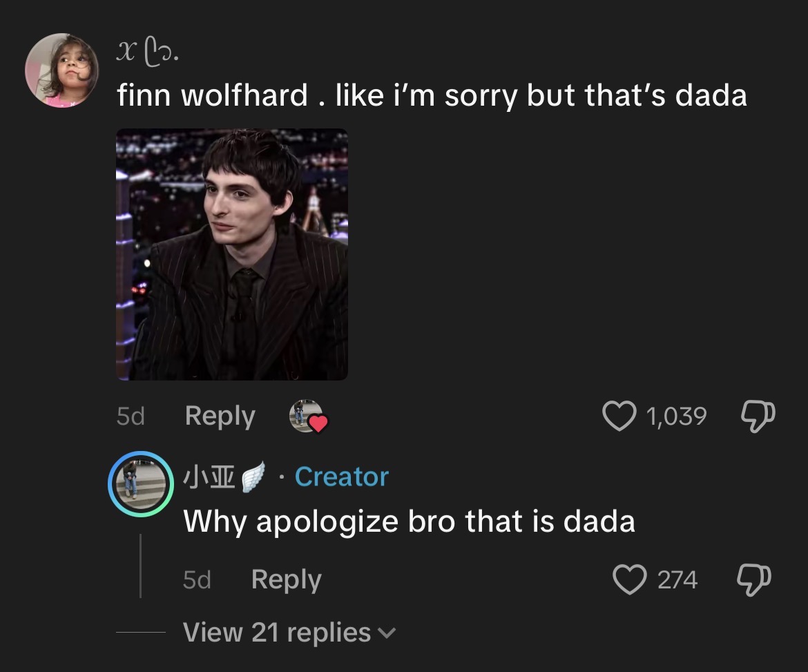808x672 pixels.
Task: Like the creator's 'Why apologize' reply
Action: (x=630, y=579)
